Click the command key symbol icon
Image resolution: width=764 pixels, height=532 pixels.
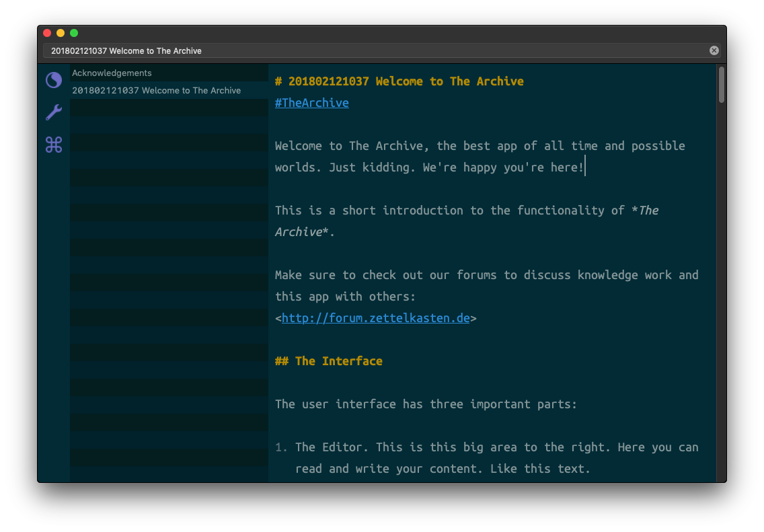pos(54,145)
